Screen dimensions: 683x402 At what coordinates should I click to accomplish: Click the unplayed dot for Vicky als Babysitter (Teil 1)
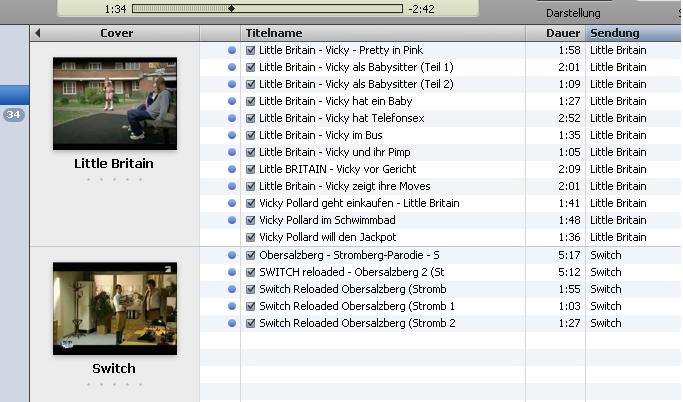tap(232, 67)
